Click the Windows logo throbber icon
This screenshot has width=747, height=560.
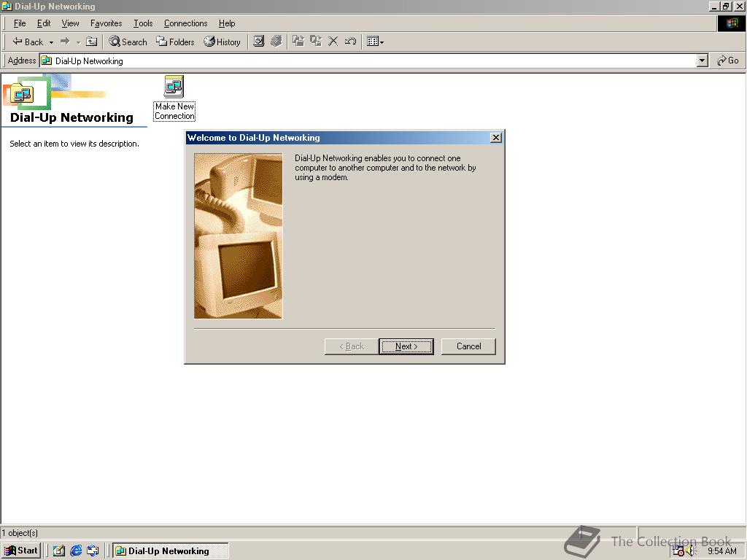coord(732,23)
